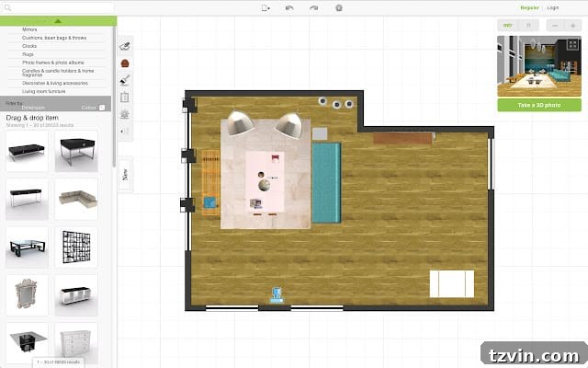Screen dimensions: 588x368
Task: Choose the glass coffee table thumbnail
Action: coord(27,247)
